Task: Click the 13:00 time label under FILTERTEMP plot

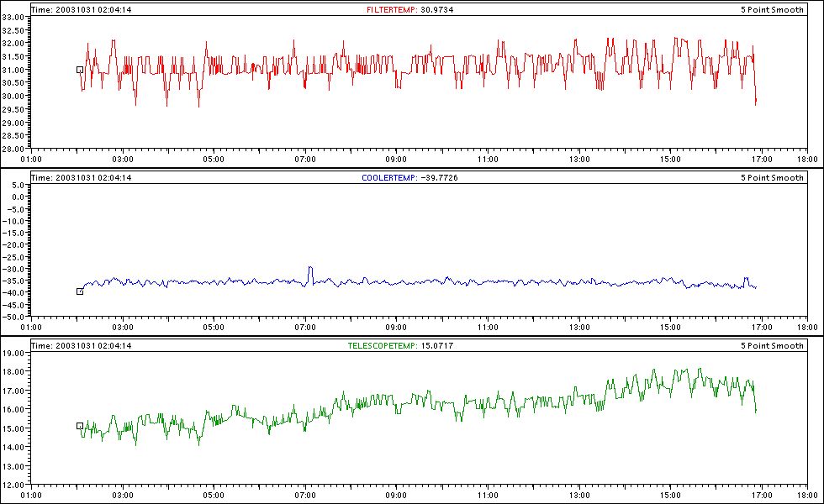Action: (x=579, y=159)
